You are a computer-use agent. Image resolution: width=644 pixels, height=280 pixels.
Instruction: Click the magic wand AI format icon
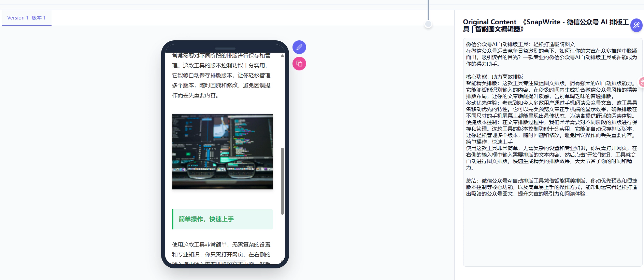coord(636,25)
